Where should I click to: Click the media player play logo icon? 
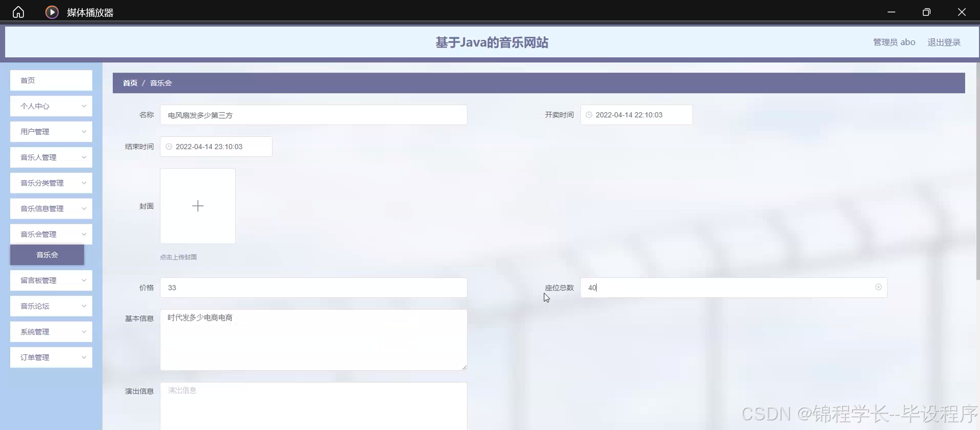pos(52,12)
